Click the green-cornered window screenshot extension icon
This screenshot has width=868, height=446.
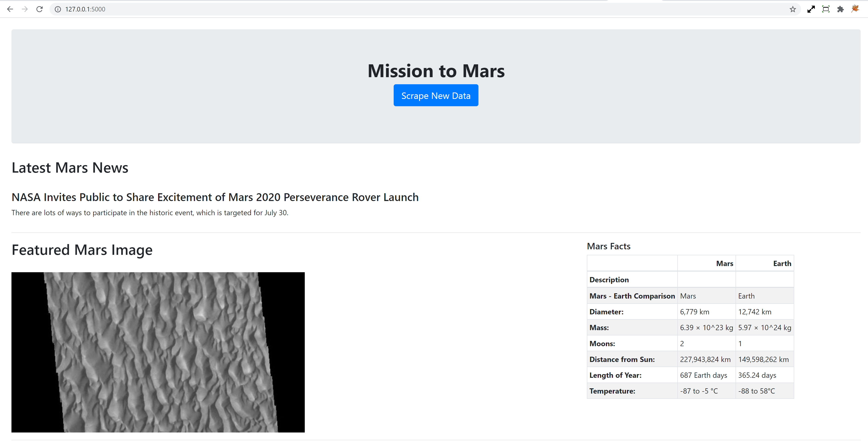pyautogui.click(x=826, y=9)
